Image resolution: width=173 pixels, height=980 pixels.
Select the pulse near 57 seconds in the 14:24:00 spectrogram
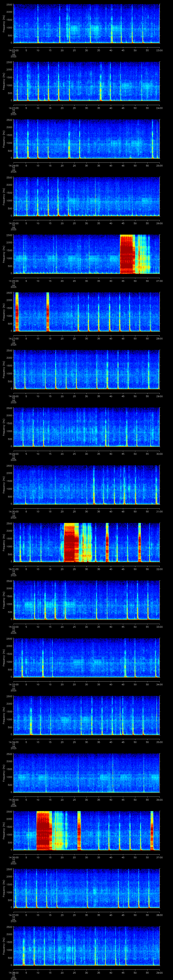(152, 139)
